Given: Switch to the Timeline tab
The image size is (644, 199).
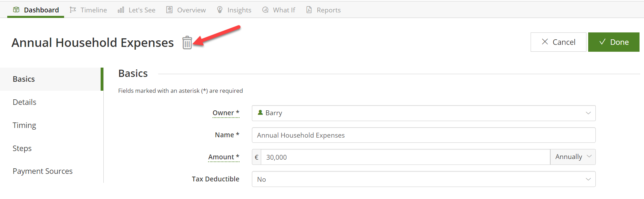Looking at the screenshot, I should pos(88,10).
